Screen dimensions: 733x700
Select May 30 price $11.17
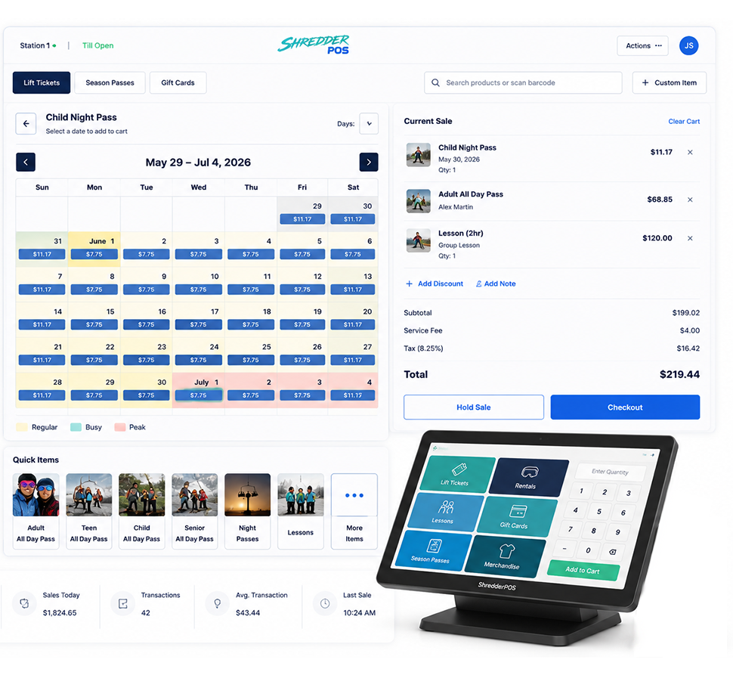[x=352, y=219]
